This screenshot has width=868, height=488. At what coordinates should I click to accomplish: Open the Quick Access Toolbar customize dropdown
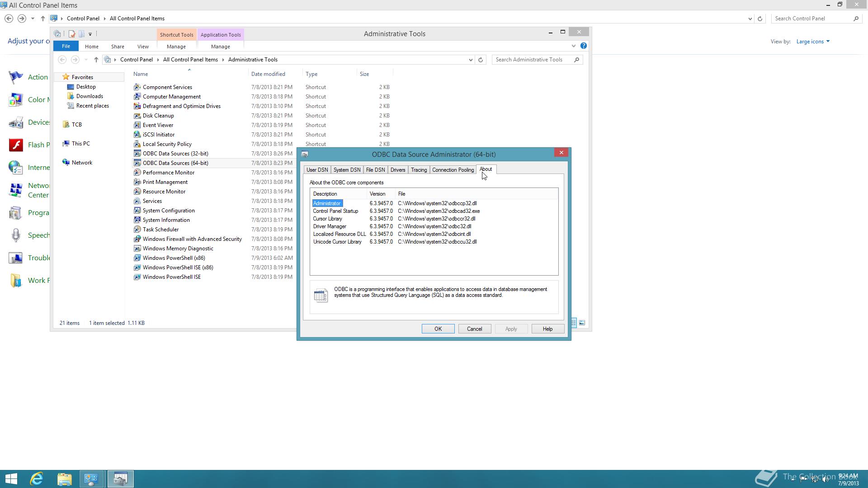(x=90, y=34)
